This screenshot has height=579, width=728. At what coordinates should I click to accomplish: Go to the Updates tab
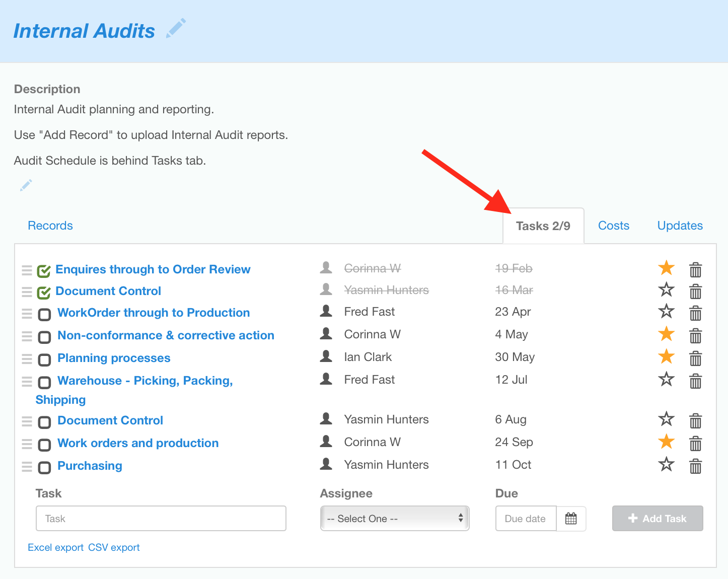[x=680, y=226]
